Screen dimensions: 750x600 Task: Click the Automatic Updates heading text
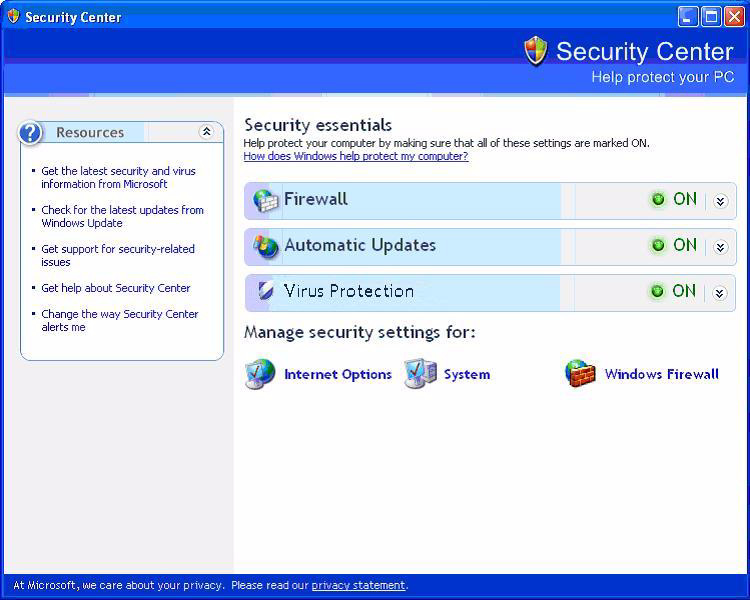pos(360,245)
